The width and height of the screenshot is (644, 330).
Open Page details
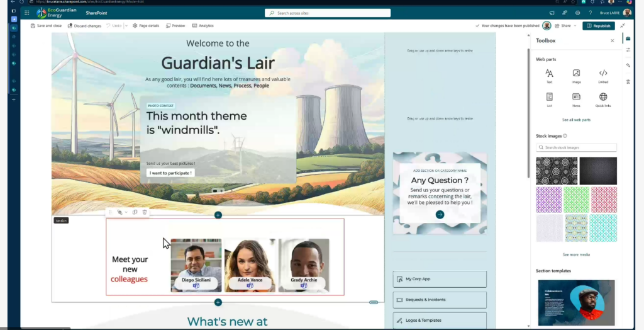145,26
